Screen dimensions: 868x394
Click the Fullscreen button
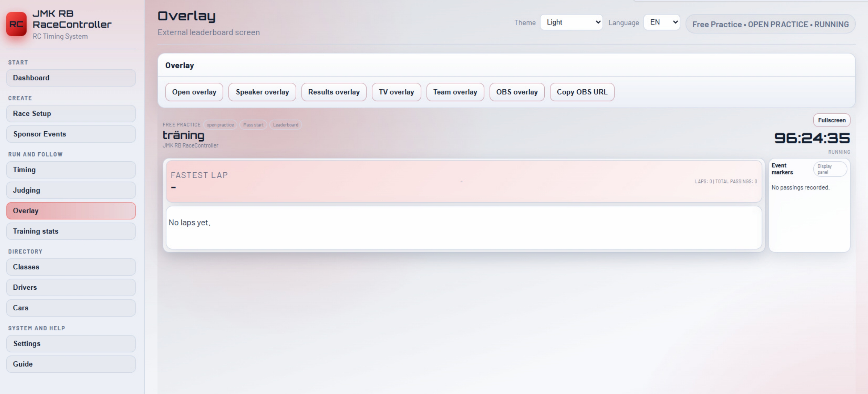(x=832, y=120)
